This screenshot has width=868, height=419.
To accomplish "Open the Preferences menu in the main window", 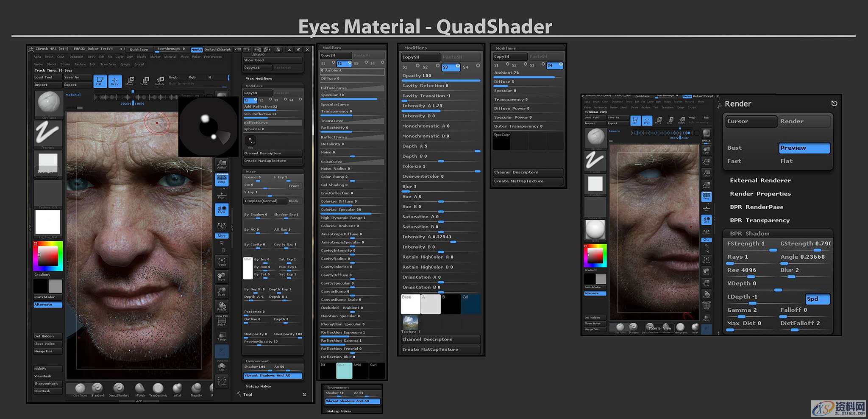I will [x=212, y=57].
